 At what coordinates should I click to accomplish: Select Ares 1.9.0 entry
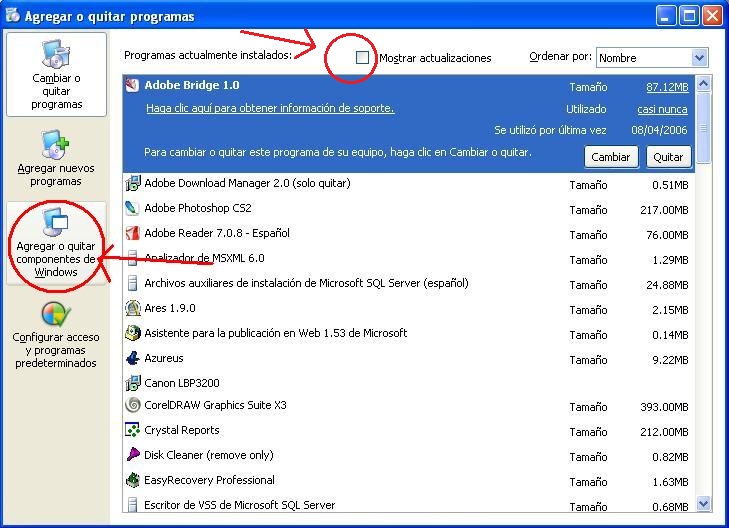tap(409, 309)
